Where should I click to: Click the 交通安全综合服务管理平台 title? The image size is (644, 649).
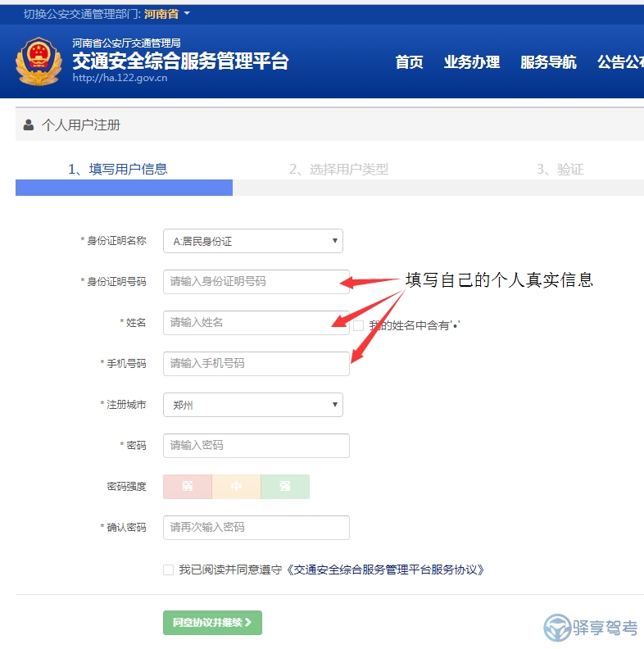coord(180,61)
